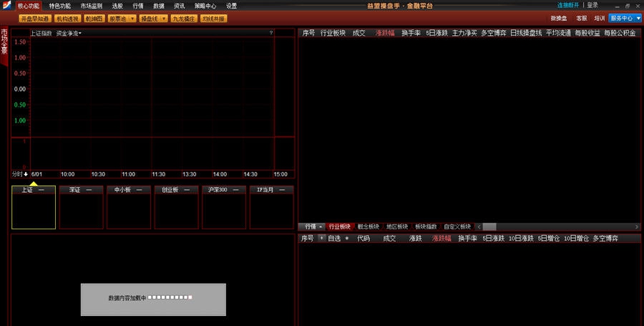This screenshot has width=644, height=326.
Task: Click the 均线共振 button
Action: 213,19
